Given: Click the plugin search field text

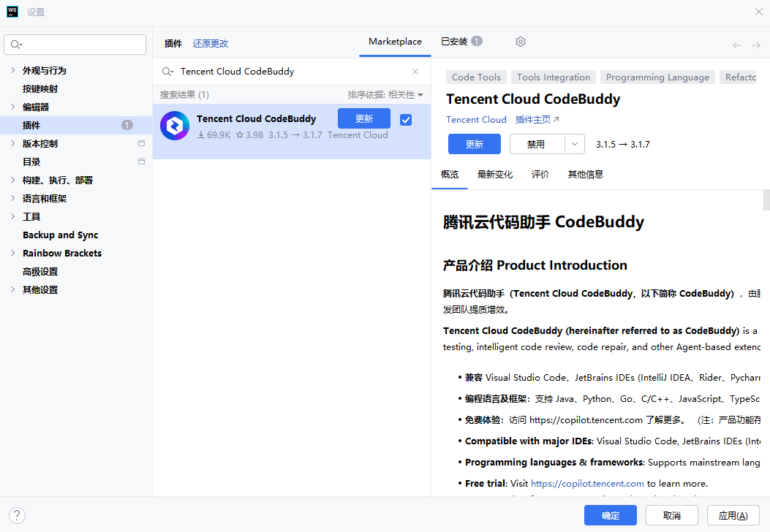Looking at the screenshot, I should tap(237, 72).
